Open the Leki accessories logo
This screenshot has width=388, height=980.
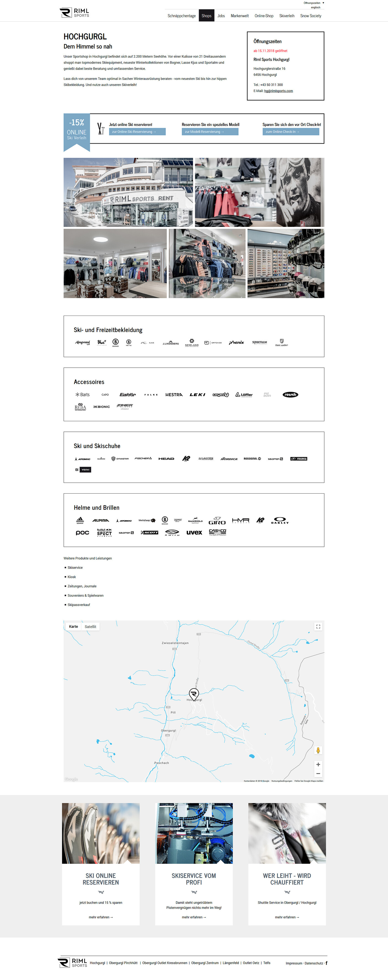197,395
